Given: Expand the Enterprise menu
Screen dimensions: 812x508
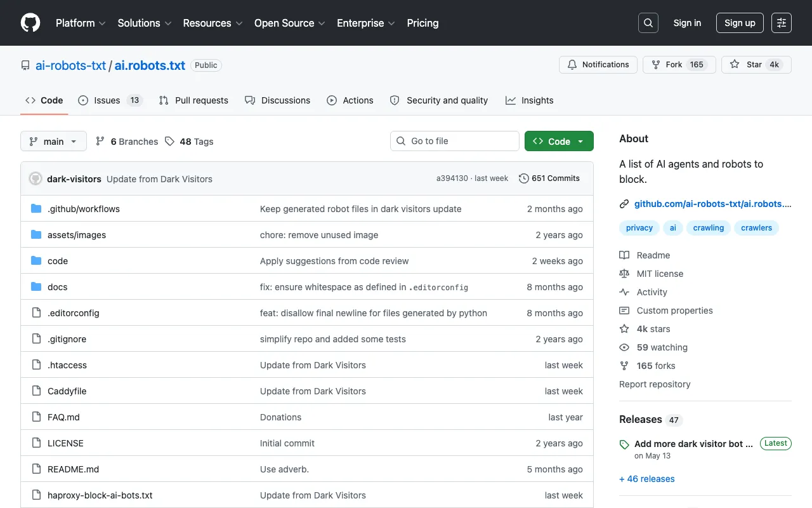Looking at the screenshot, I should [x=366, y=23].
